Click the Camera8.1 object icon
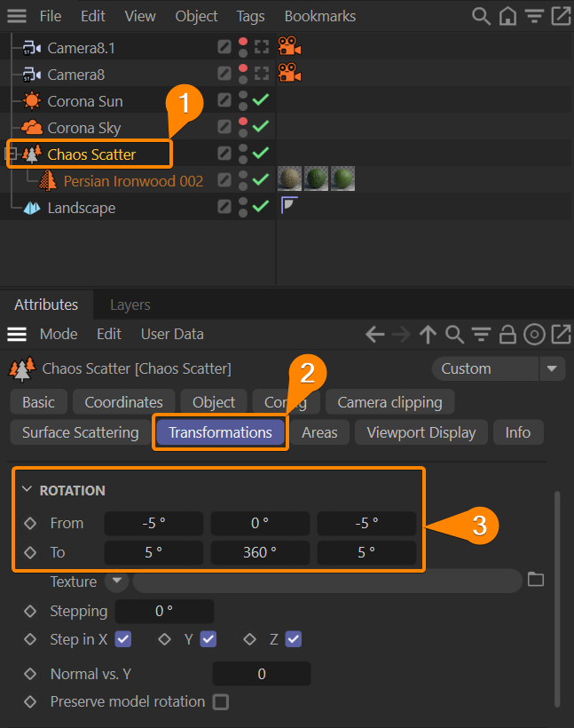 pyautogui.click(x=32, y=48)
